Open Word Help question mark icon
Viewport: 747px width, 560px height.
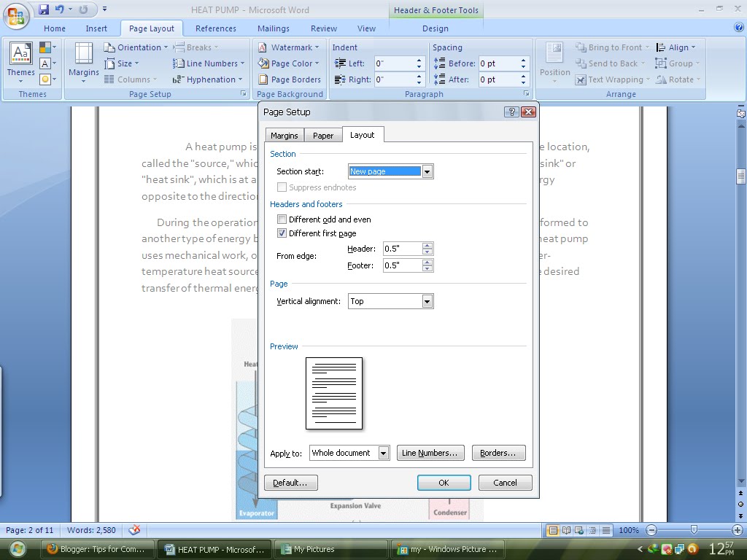click(739, 28)
